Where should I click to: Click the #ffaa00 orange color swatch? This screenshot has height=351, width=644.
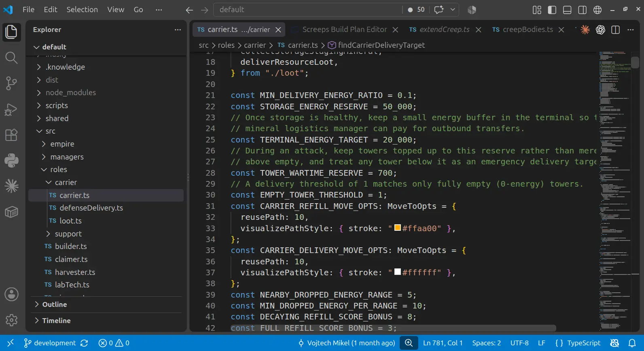398,228
